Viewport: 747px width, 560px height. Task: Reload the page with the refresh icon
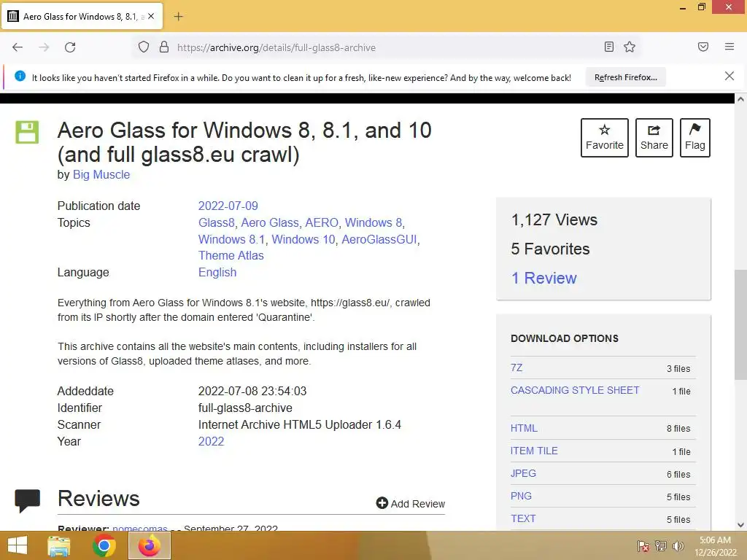click(x=70, y=47)
